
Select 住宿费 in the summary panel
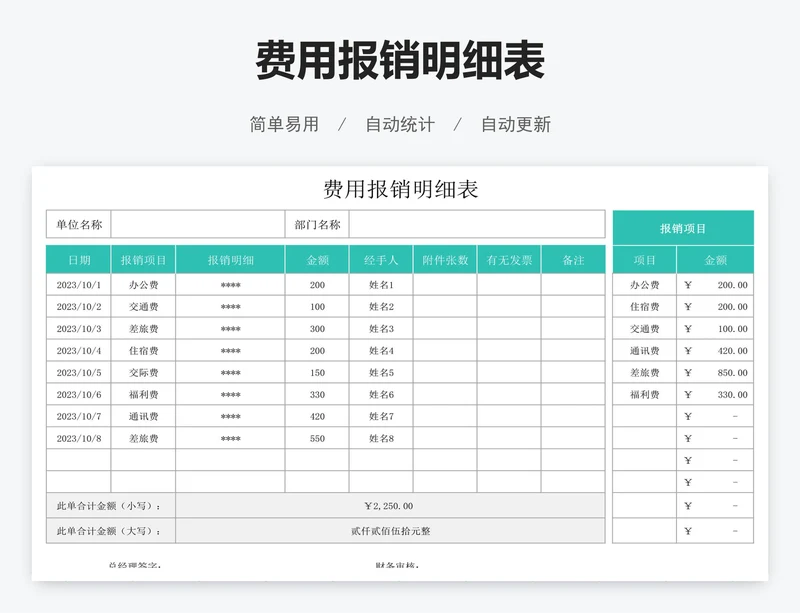point(644,307)
